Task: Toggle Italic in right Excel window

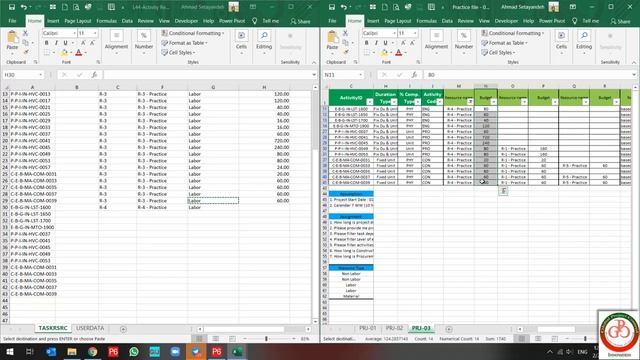Action: pos(376,43)
